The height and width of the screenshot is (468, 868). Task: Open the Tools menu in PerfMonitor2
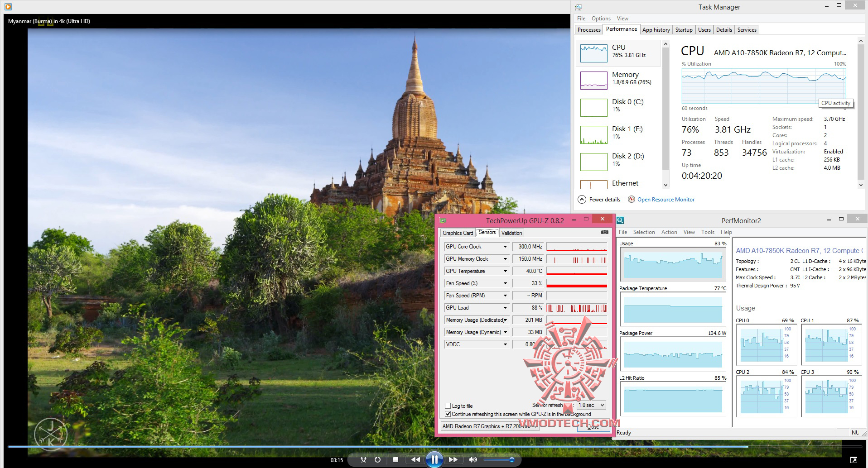point(708,232)
